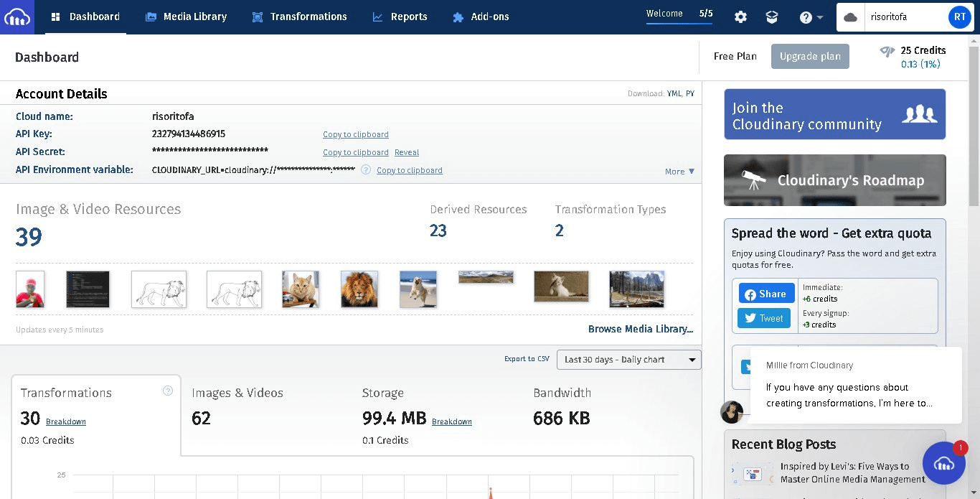Click help icon in Transformations card
Screen dimensions: 980x499
(168, 391)
